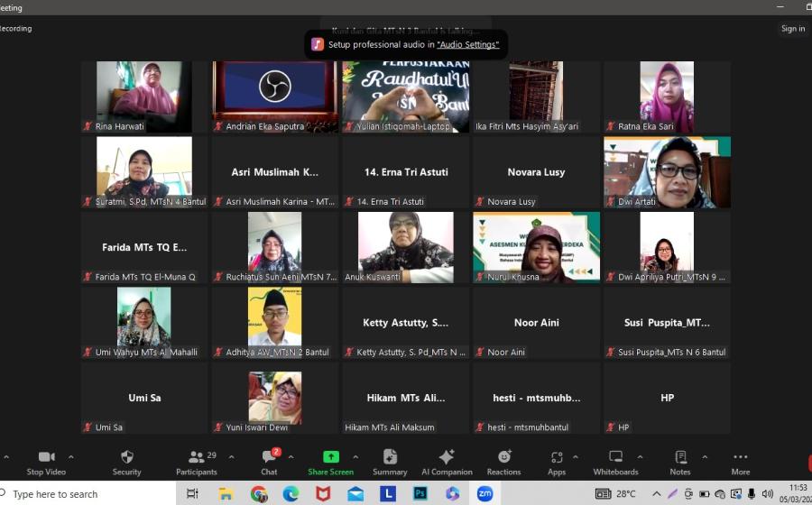Open the Apps panel
This screenshot has width=812, height=505.
pos(557,458)
